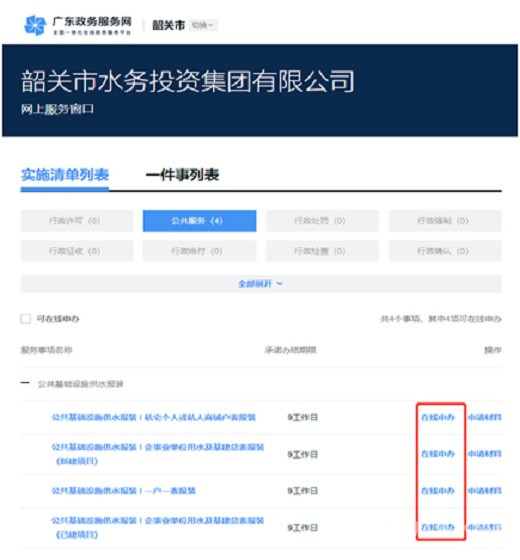Open 申请材料 for first service row
This screenshot has width=520, height=560.
pos(485,417)
